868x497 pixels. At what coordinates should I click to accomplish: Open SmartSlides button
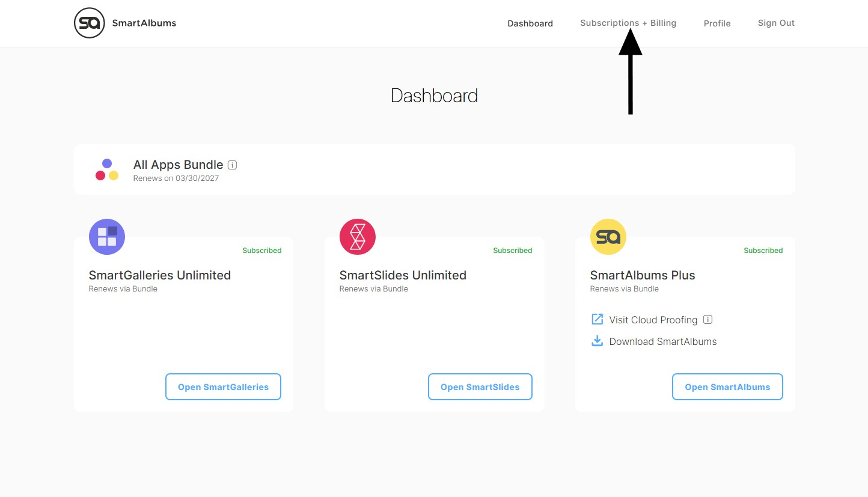click(480, 387)
